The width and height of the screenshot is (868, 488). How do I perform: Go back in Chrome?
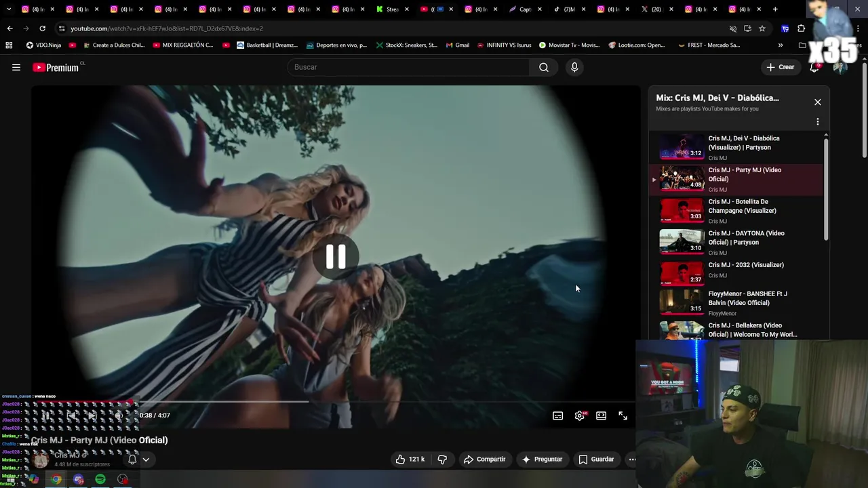coord(9,28)
